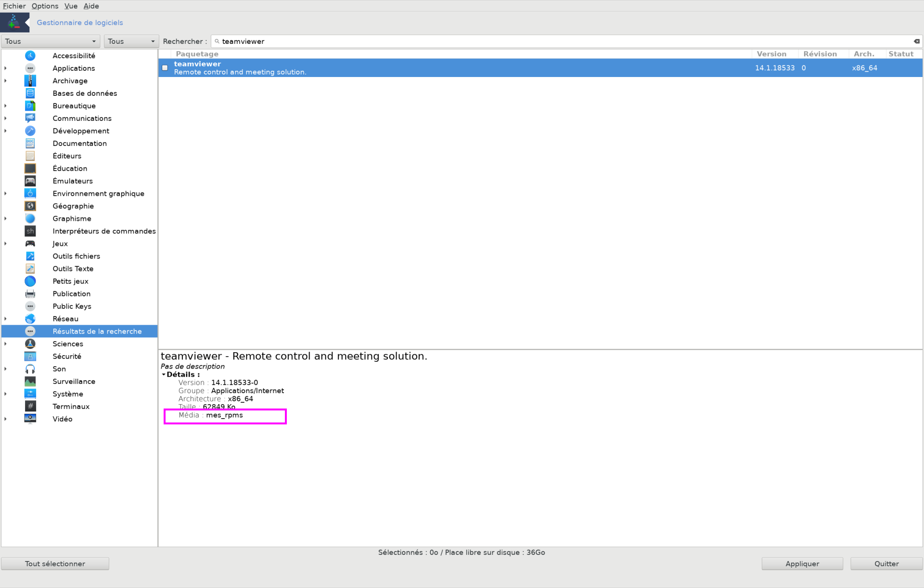This screenshot has height=588, width=924.
Task: Click the Quitter button
Action: 886,563
